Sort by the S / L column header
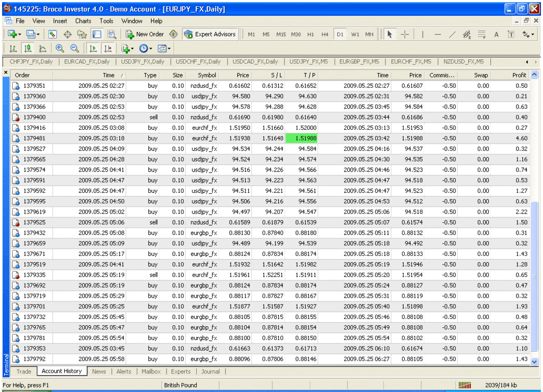543x392 pixels. tap(269, 75)
